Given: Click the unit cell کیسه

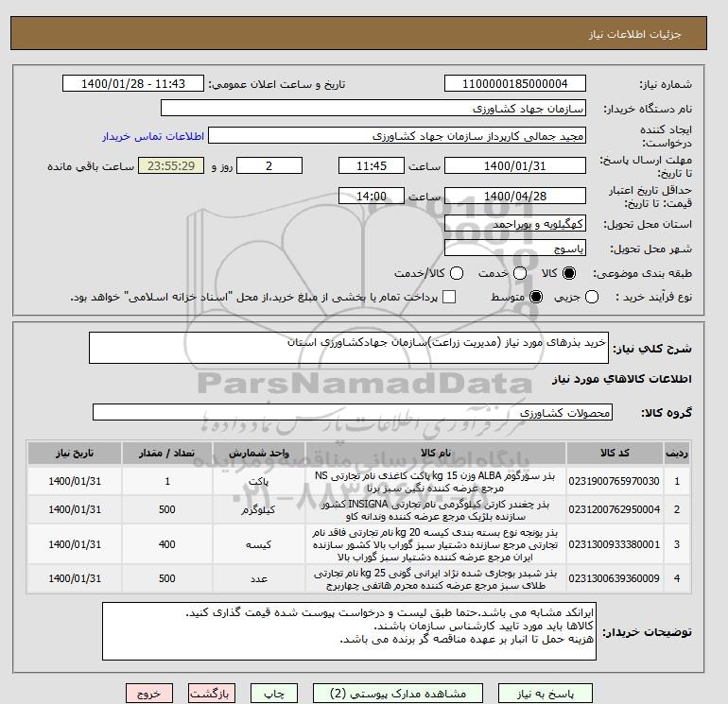Looking at the screenshot, I should pos(259,545).
